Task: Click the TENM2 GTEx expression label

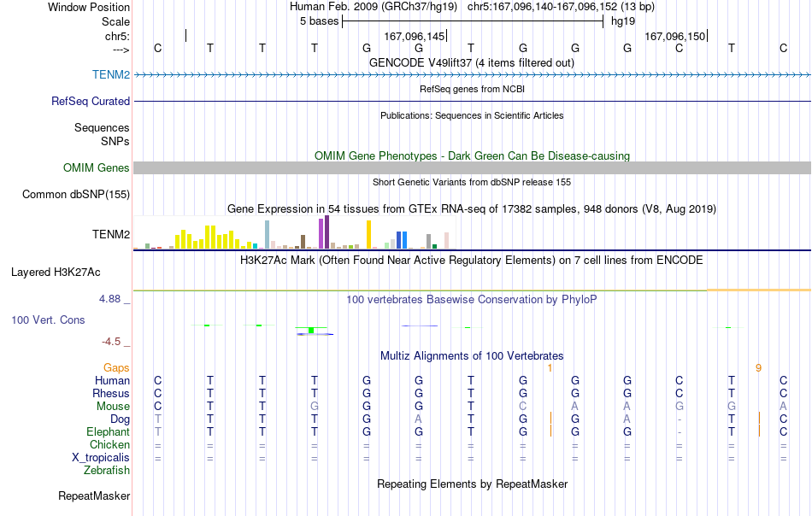Action: click(x=111, y=234)
